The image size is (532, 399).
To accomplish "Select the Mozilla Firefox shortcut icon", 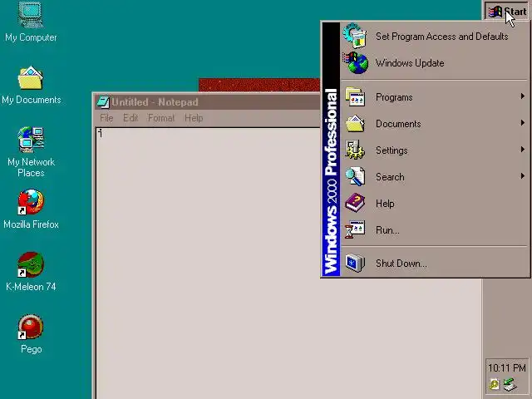I will (31, 202).
